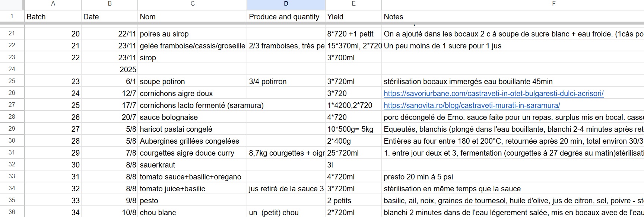Click the '10*500g= 5kg' yield cell
644x217 pixels.
[353, 129]
